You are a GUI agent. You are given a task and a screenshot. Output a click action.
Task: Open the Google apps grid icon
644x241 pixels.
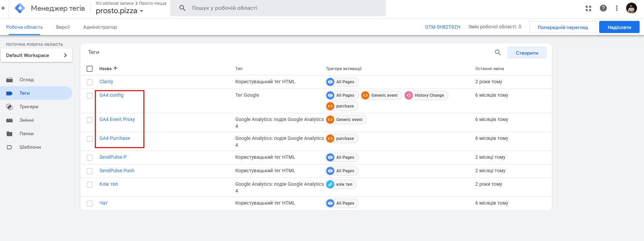(x=588, y=8)
